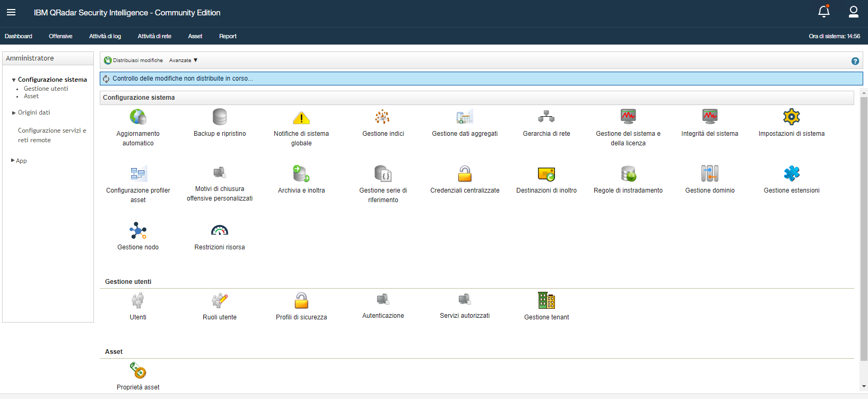The image size is (868, 399).
Task: Open Aggiornamento automatico
Action: tap(138, 128)
